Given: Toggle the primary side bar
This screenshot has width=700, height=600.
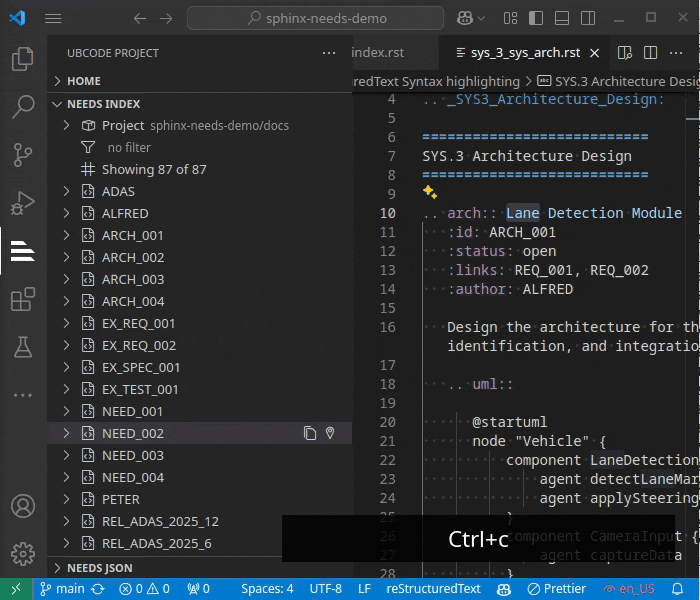Looking at the screenshot, I should click(x=536, y=18).
